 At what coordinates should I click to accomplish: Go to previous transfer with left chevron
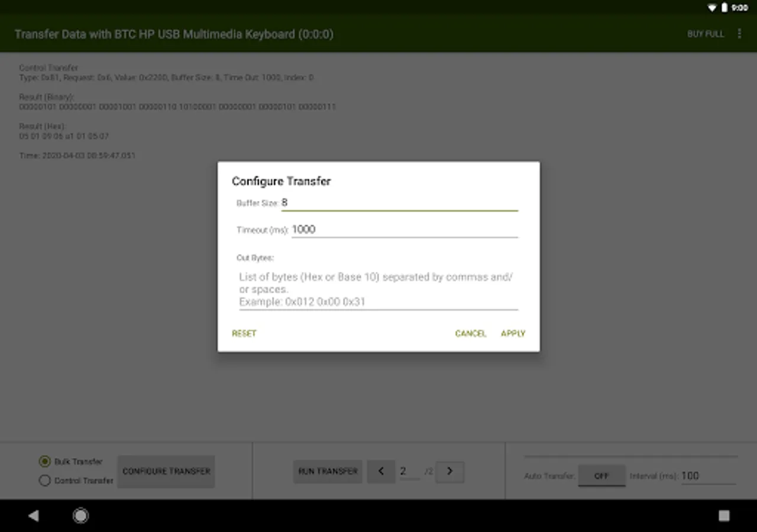[381, 472]
